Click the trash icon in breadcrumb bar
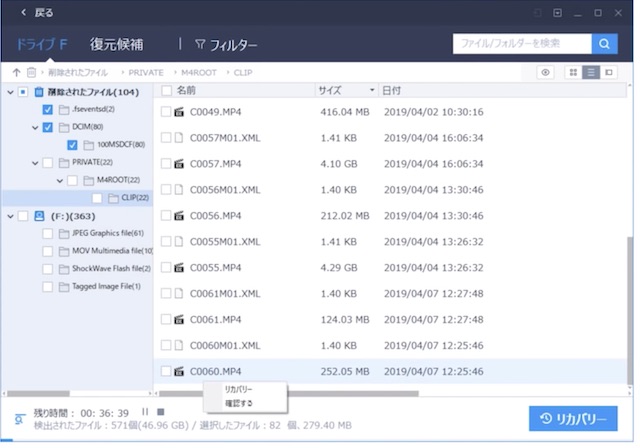This screenshot has height=448, width=640. point(31,73)
